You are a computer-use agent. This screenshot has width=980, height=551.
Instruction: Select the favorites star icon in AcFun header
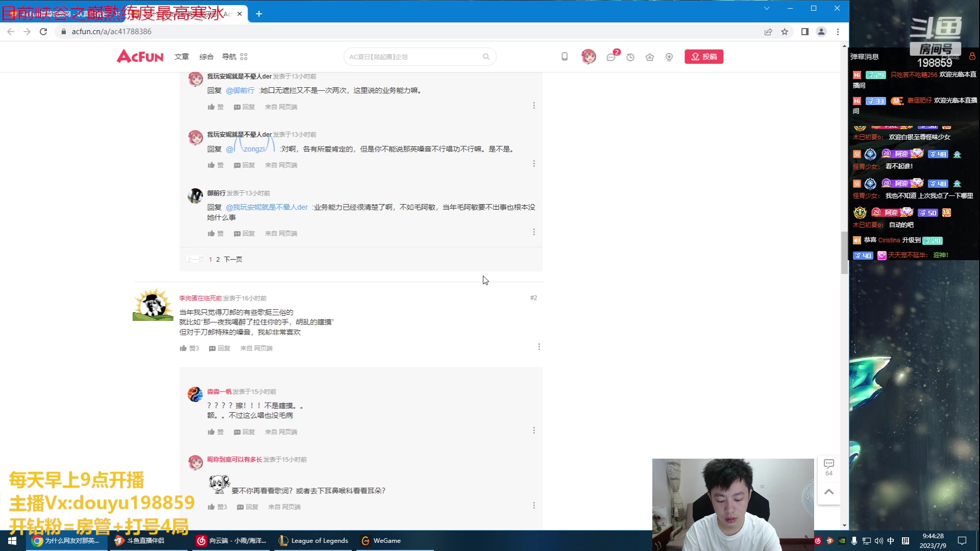click(x=650, y=57)
